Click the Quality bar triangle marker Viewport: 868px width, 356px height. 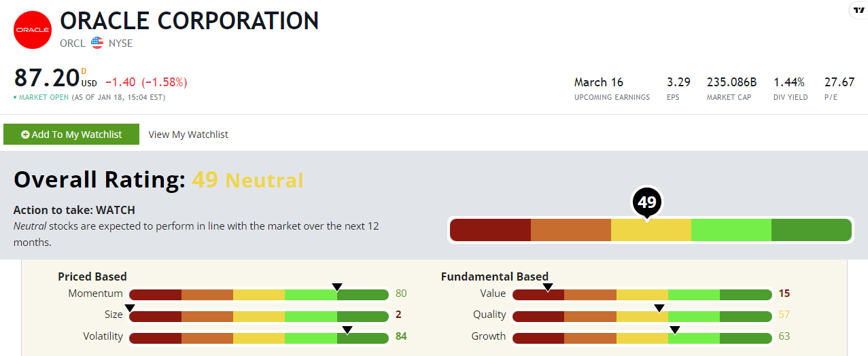pyautogui.click(x=659, y=308)
